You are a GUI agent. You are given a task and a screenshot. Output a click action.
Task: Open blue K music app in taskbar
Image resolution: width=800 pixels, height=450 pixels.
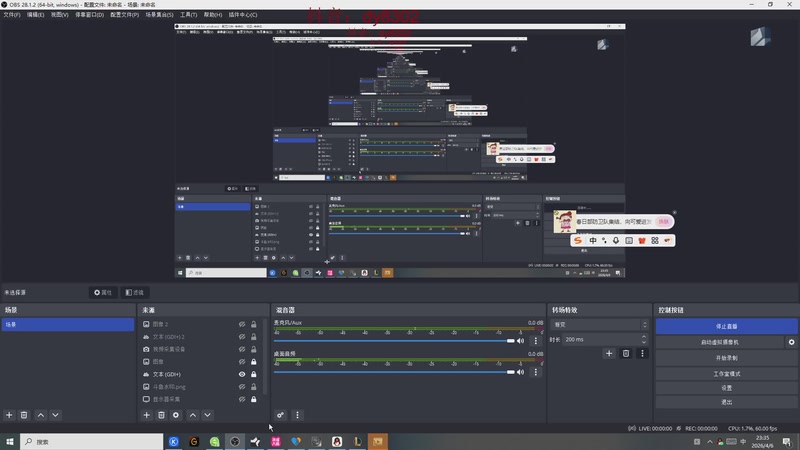(174, 441)
